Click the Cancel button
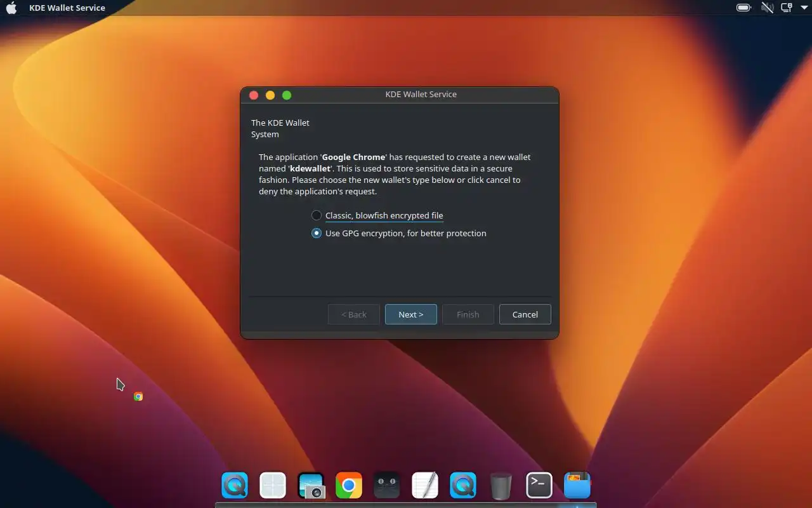812x508 pixels. (525, 314)
